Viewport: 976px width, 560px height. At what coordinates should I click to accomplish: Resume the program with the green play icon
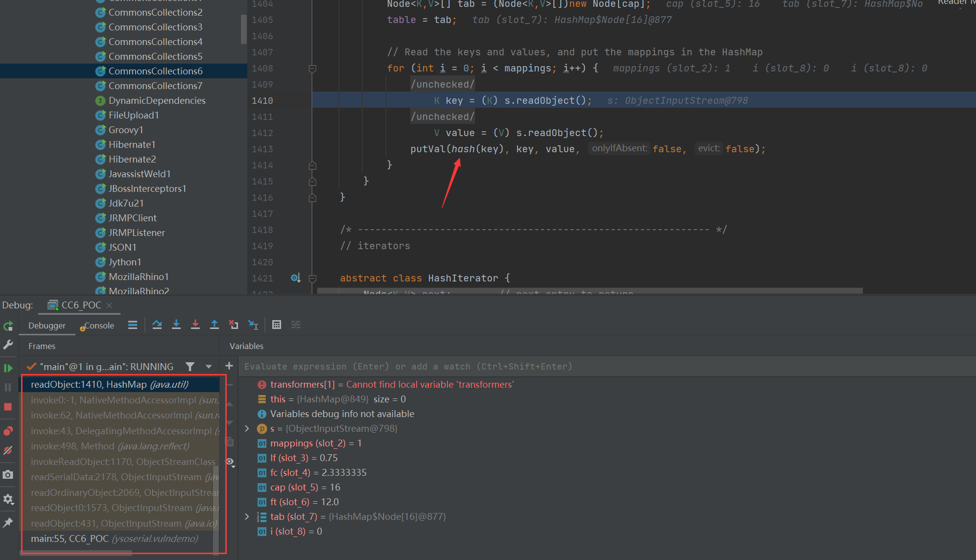8,368
